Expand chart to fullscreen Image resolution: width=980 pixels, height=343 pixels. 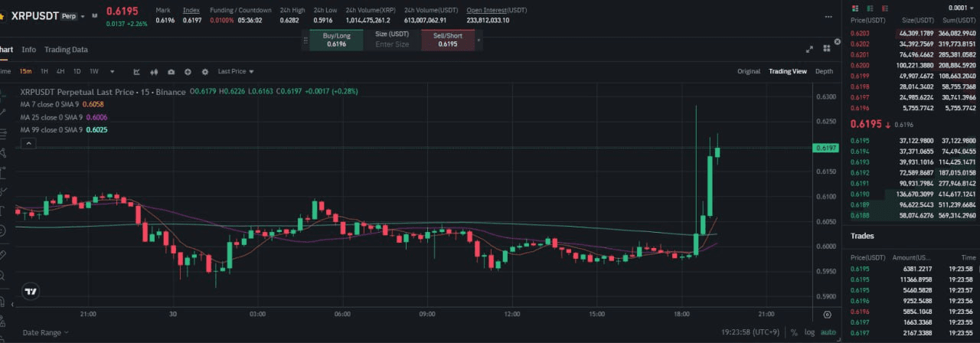[x=809, y=49]
